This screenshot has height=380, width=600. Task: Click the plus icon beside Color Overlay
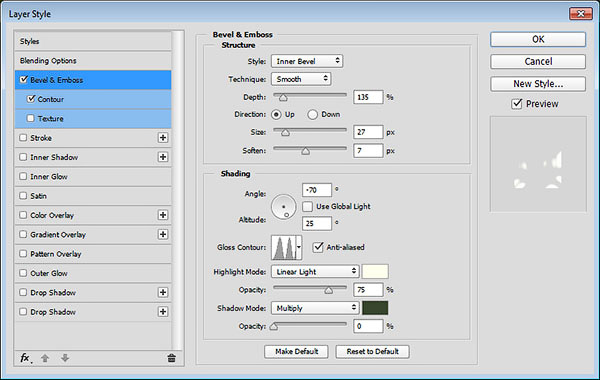[x=163, y=215]
